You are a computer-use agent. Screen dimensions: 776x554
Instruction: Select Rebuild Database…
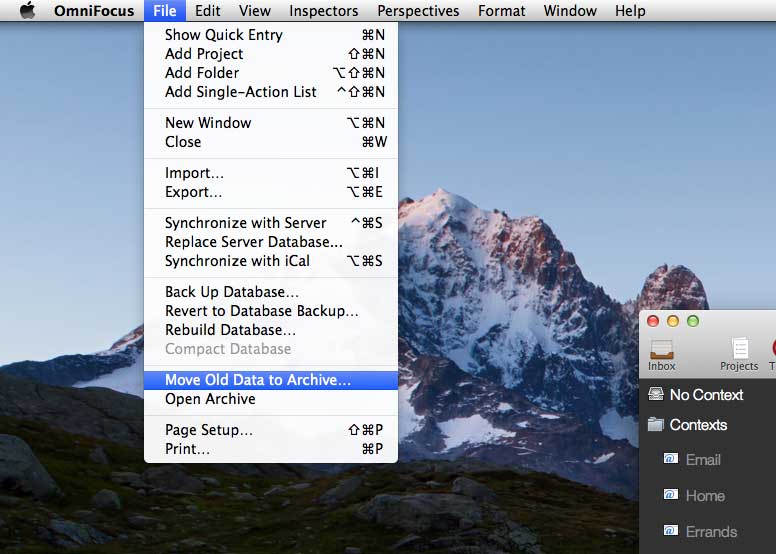[x=271, y=330]
